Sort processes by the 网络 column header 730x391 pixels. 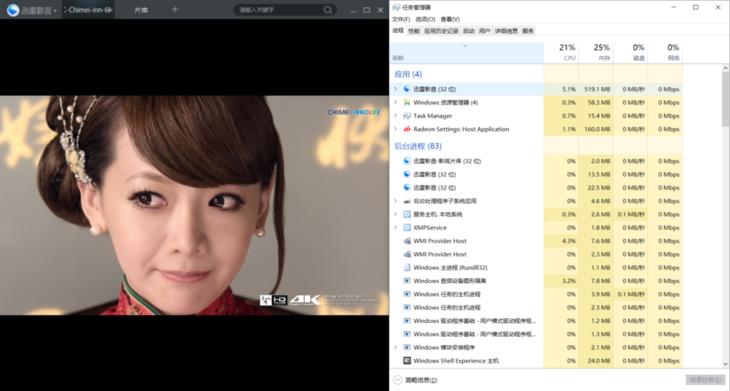pos(665,53)
